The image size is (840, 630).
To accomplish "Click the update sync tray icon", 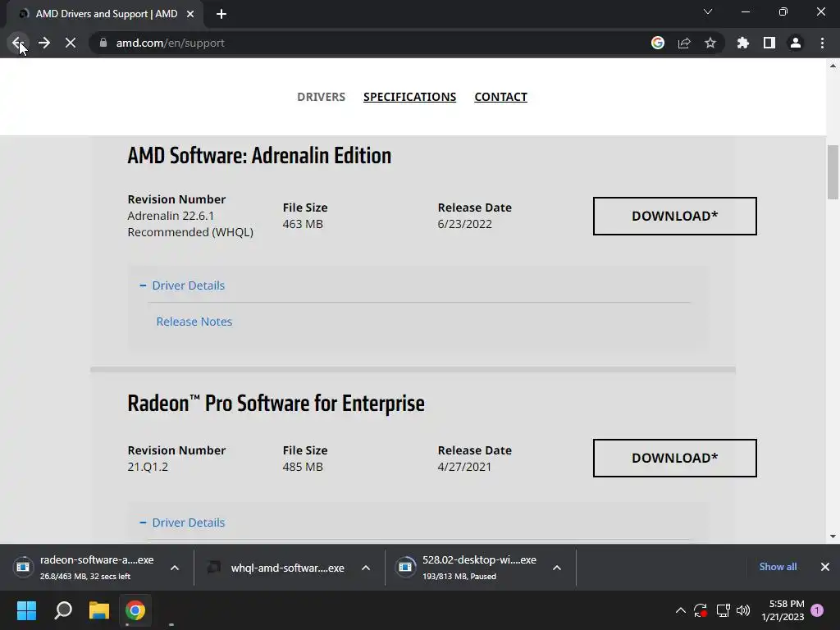I will point(701,610).
